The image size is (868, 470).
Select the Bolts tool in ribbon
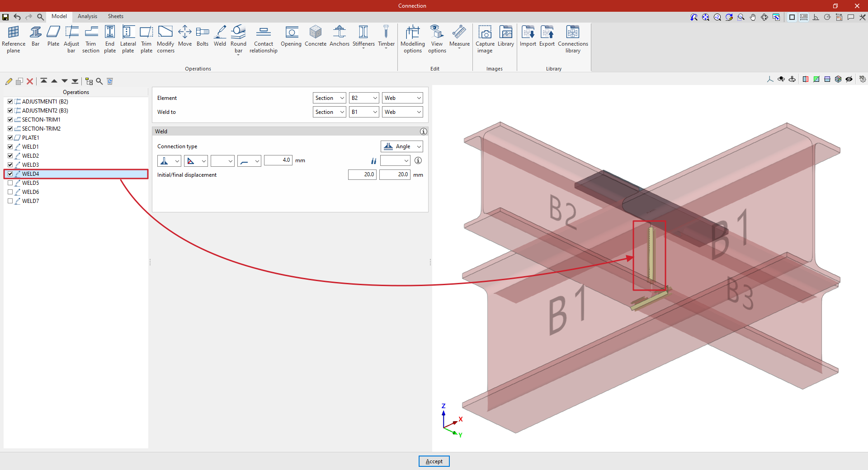pos(202,36)
